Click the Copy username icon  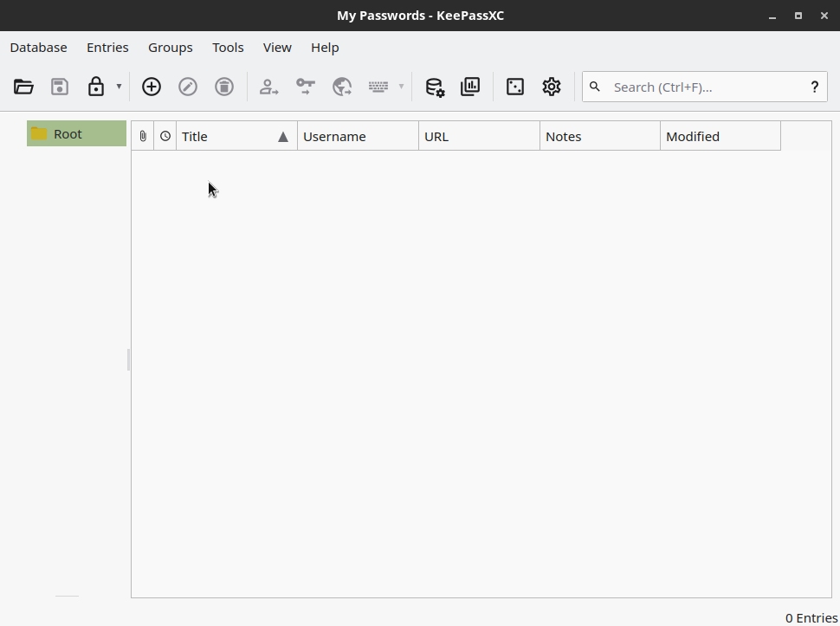(269, 87)
